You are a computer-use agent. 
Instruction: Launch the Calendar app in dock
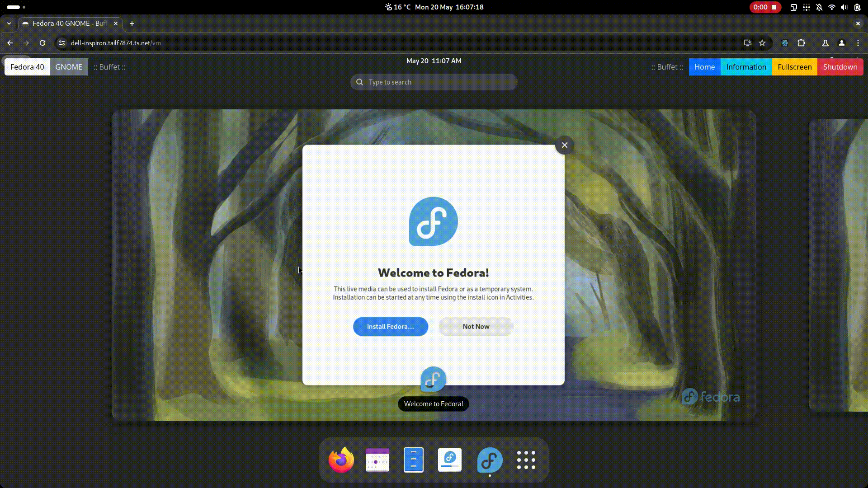377,460
